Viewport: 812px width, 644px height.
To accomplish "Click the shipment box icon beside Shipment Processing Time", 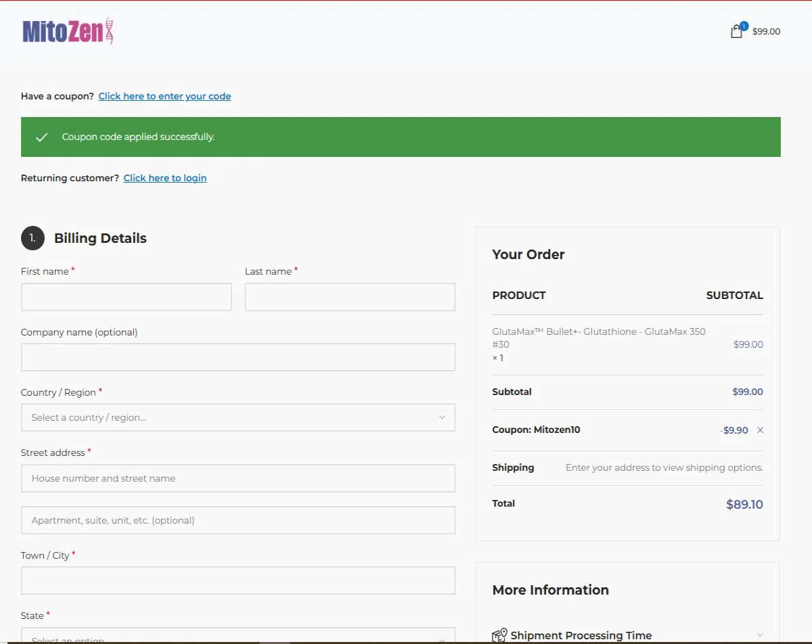I will point(499,635).
